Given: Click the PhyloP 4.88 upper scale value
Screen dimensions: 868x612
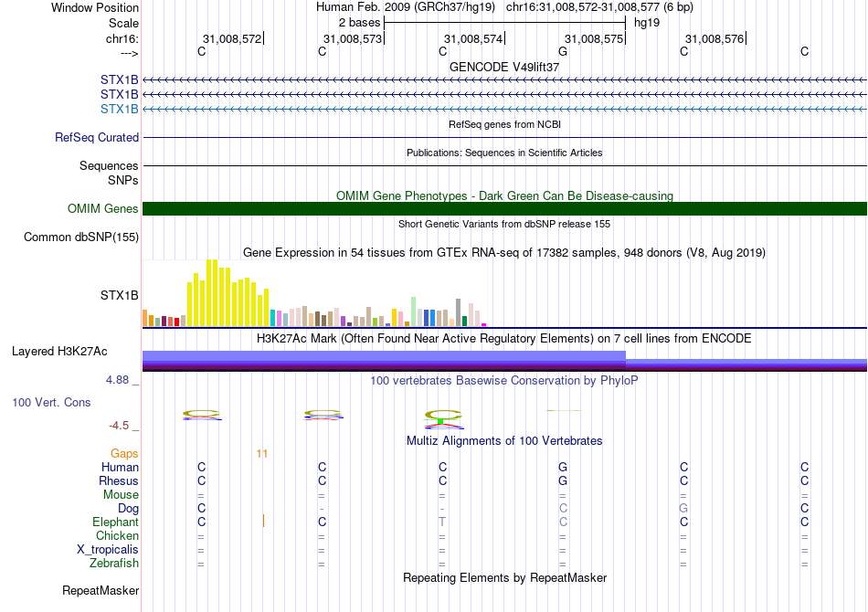Looking at the screenshot, I should [117, 380].
